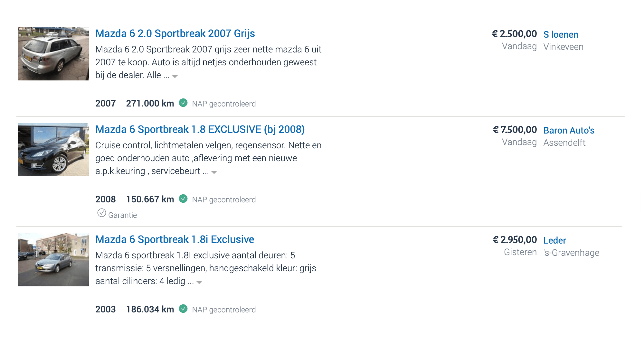Open Mazda 6 Sportbreak 1.8i Exclusive listing
Screen dimensions: 644x343
(175, 239)
